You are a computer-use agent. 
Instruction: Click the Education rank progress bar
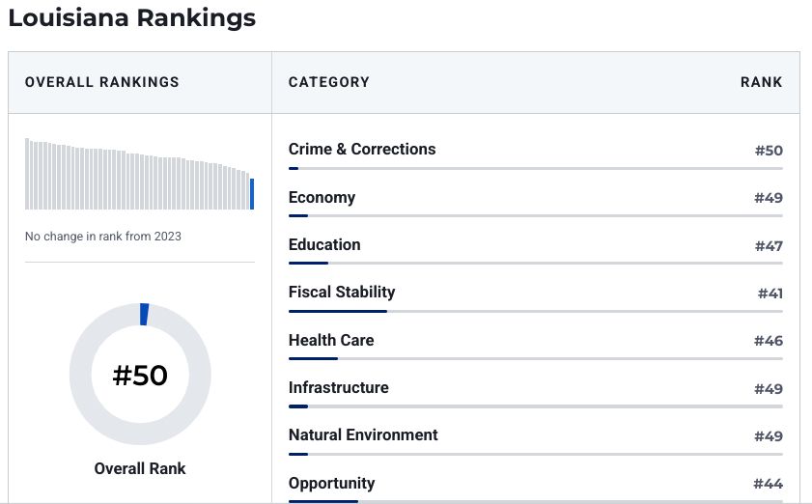[536, 264]
